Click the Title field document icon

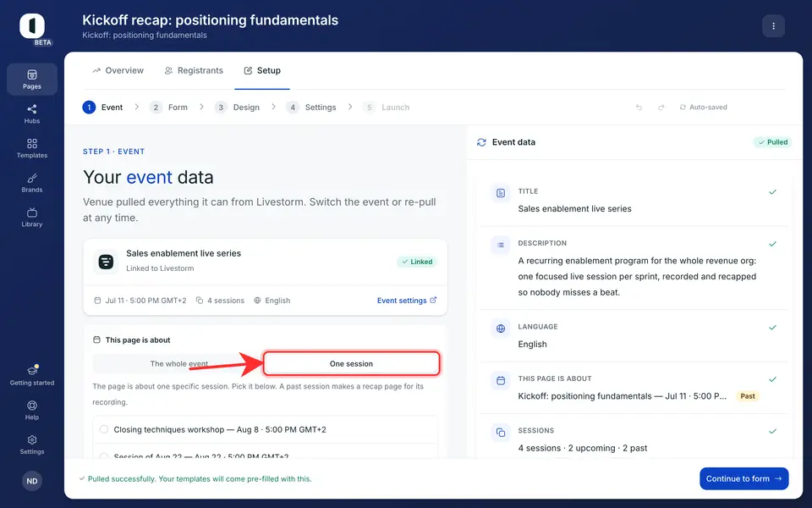[501, 193]
